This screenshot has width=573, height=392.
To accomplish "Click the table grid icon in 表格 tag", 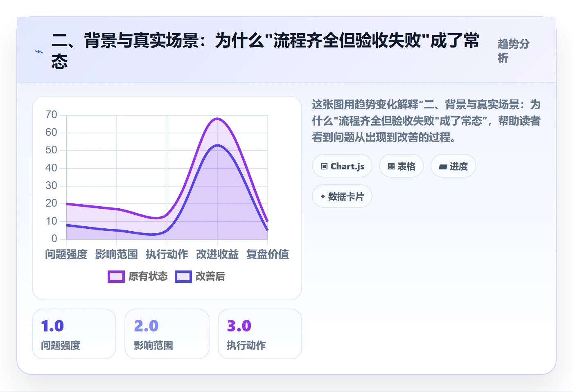I will pyautogui.click(x=391, y=166).
